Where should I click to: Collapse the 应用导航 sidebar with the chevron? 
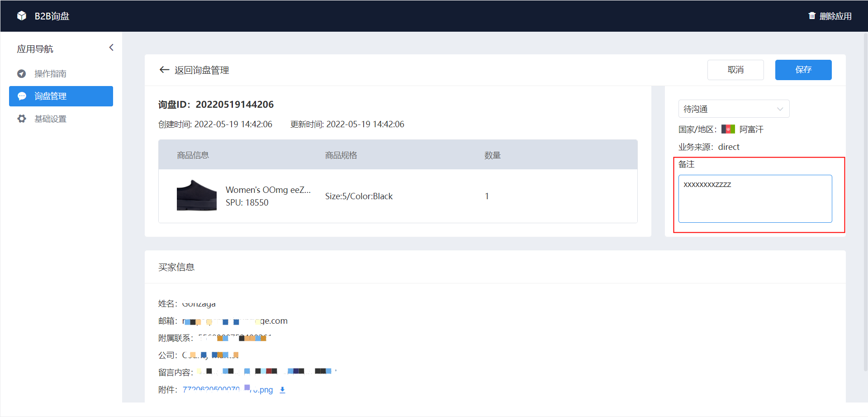pos(111,48)
